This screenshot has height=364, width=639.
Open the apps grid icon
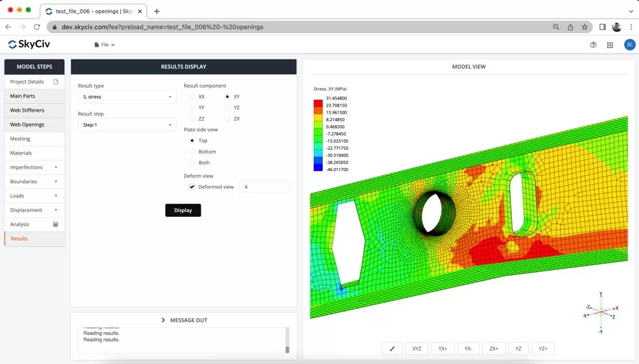(610, 45)
